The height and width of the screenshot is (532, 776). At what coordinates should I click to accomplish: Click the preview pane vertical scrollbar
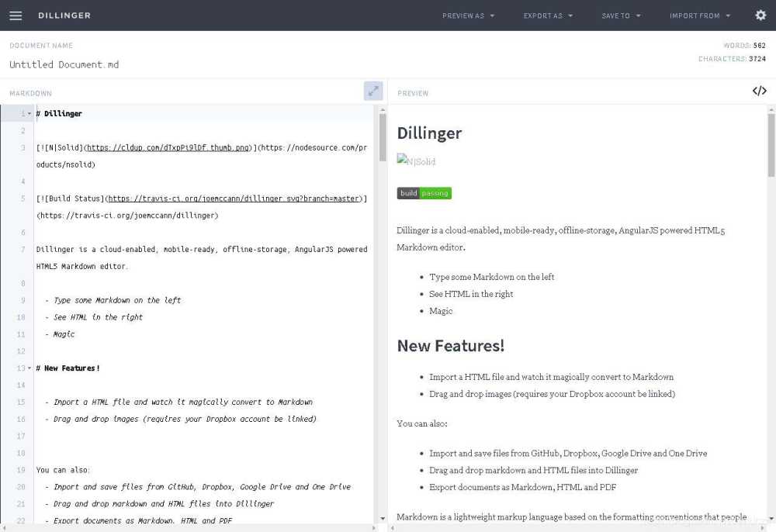pyautogui.click(x=771, y=146)
